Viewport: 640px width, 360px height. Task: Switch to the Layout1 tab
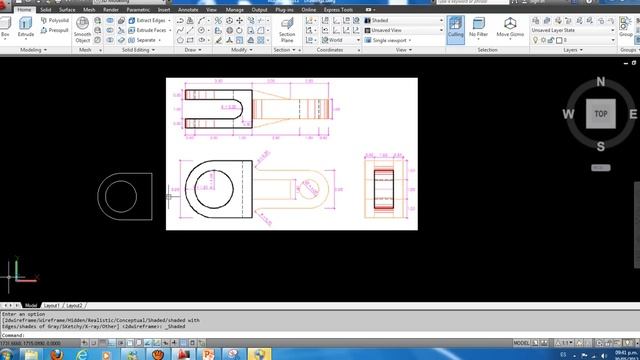coord(51,305)
